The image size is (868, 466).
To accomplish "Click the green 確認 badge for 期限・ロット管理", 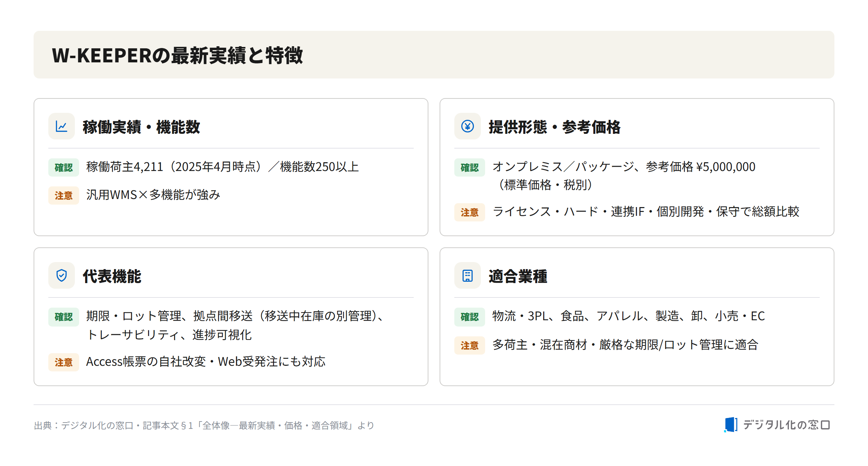I will pos(64,317).
